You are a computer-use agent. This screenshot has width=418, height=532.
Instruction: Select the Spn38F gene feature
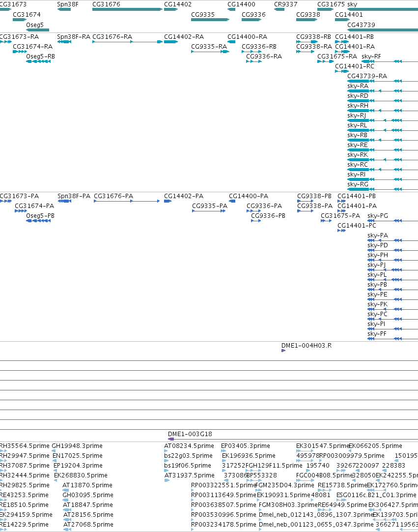click(64, 9)
